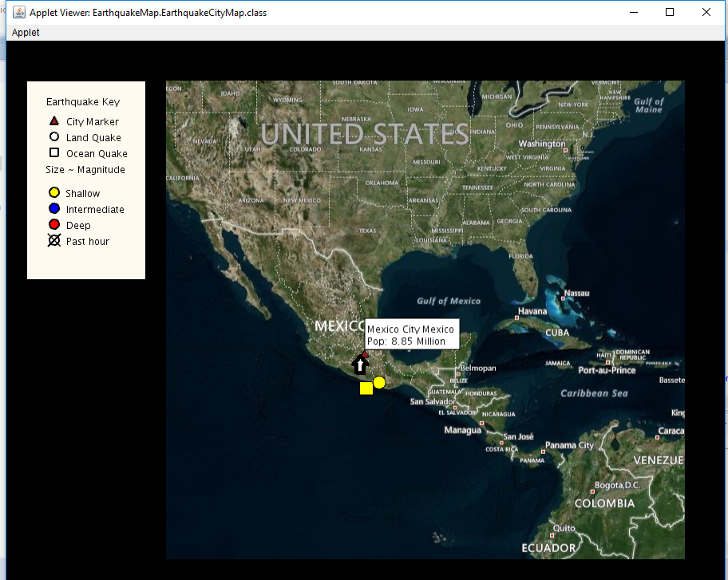Screen dimensions: 728x580
Task: Click the white arrow cursor on map
Action: [358, 365]
